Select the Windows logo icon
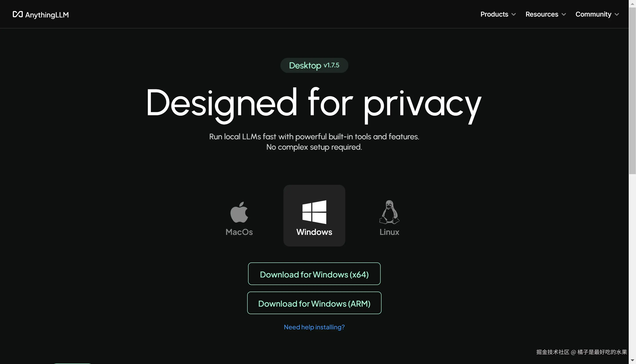The height and width of the screenshot is (364, 636). (314, 212)
